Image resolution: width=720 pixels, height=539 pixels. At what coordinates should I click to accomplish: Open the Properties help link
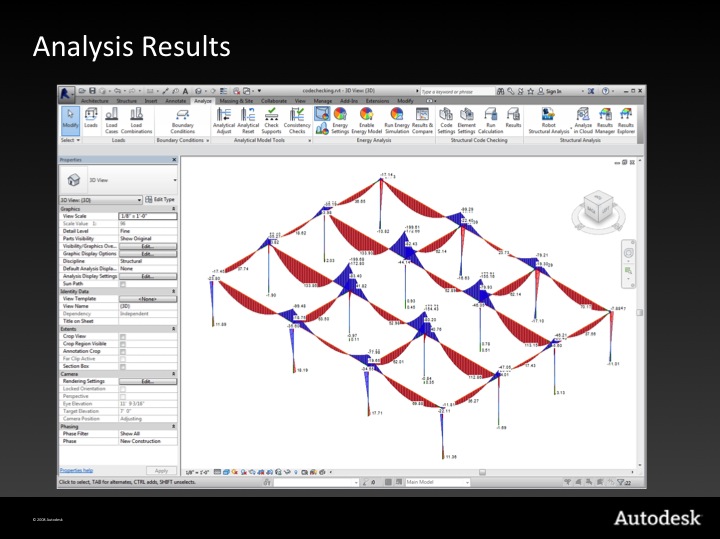[x=76, y=470]
